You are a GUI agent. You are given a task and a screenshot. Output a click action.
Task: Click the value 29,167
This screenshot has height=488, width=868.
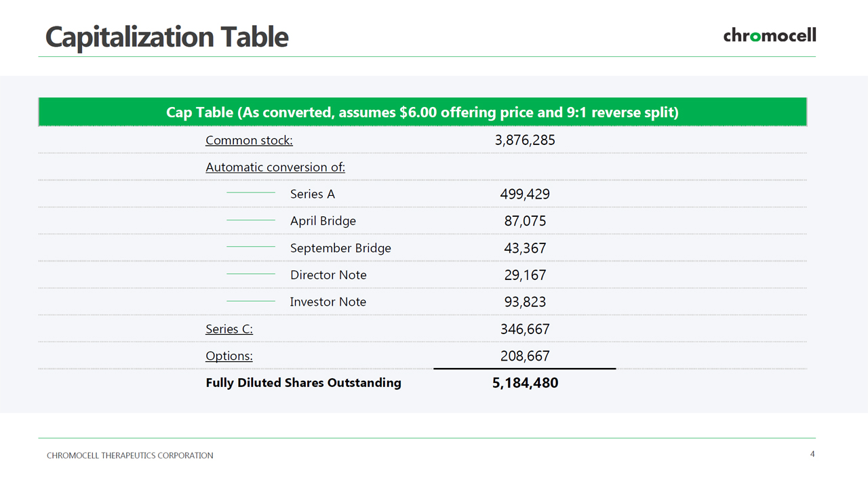[525, 275]
